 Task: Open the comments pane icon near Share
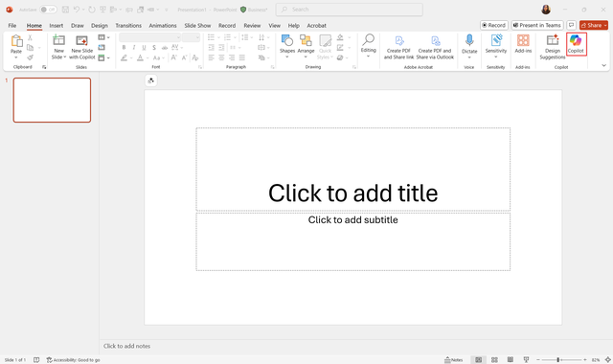click(x=571, y=25)
